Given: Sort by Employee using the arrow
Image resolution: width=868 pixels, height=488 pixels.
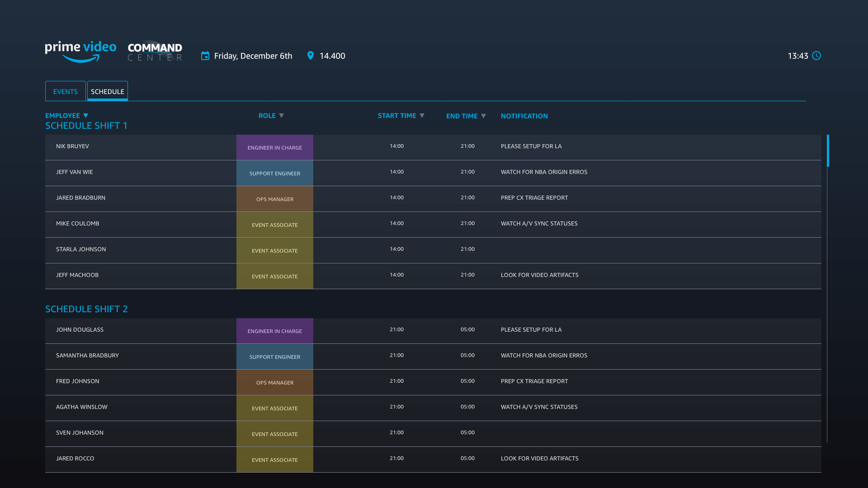Looking at the screenshot, I should [85, 116].
